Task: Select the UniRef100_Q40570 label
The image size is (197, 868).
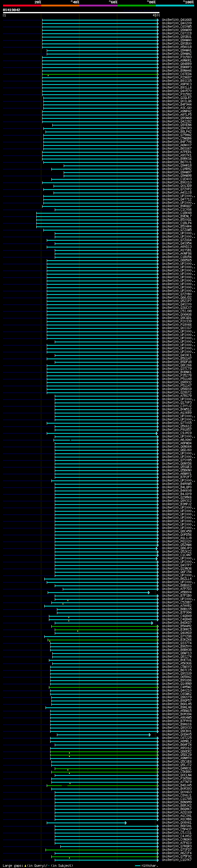Action: pos(177,91)
